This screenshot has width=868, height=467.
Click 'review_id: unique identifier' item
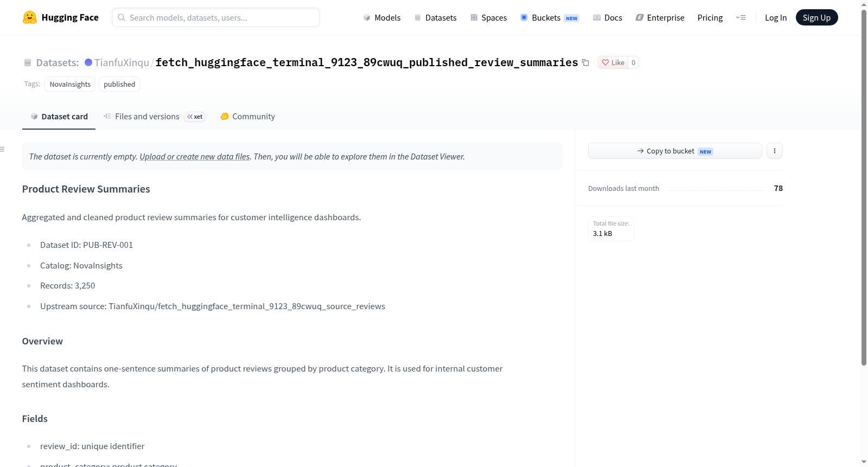92,446
